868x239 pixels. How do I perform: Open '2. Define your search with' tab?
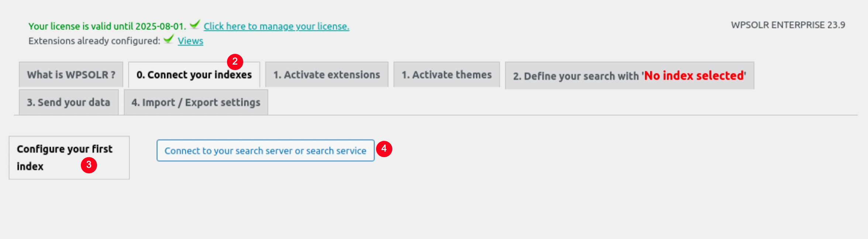(630, 76)
